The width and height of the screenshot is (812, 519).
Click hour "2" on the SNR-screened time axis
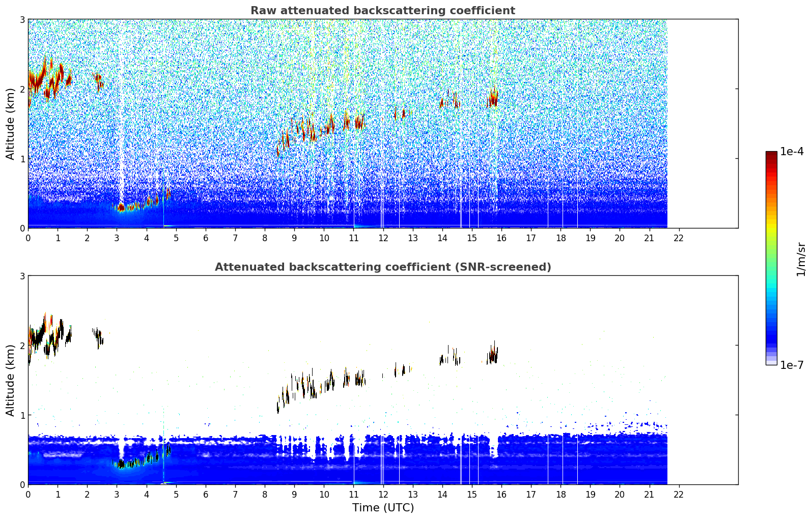pyautogui.click(x=87, y=494)
